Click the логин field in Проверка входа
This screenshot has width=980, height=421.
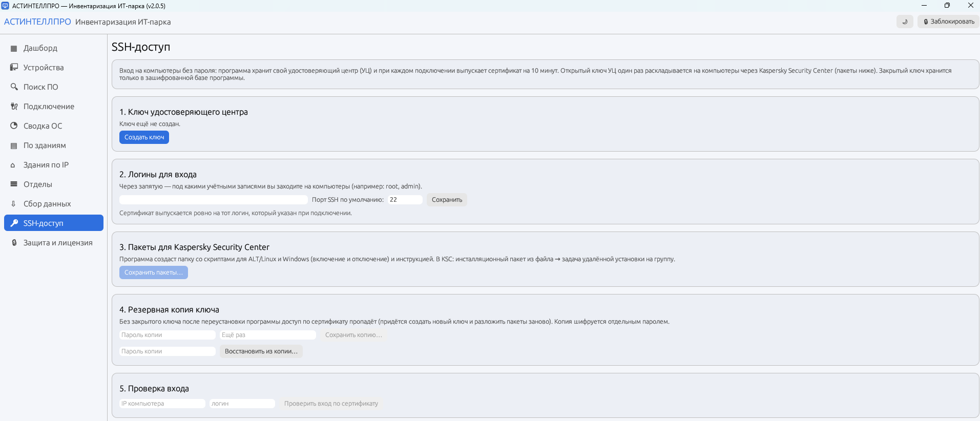(242, 404)
